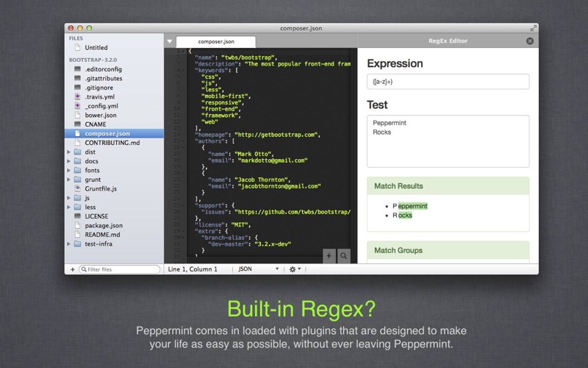Expand the grunt folder

(x=68, y=180)
